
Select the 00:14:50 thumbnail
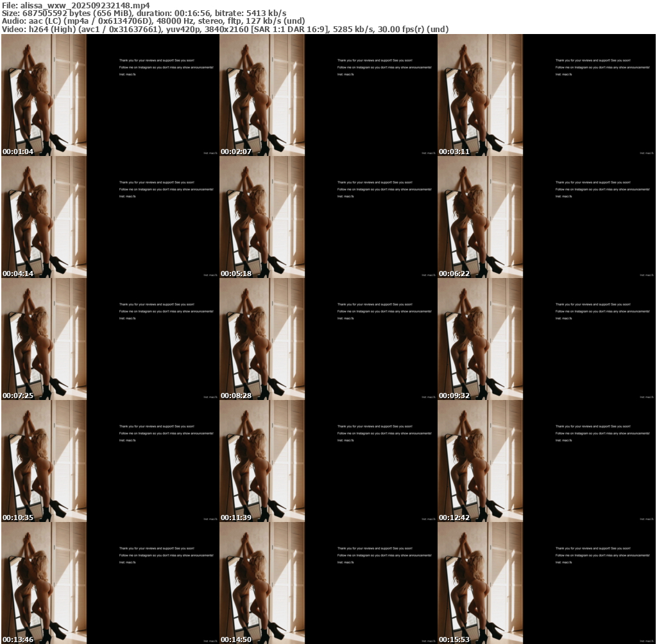[x=328, y=583]
